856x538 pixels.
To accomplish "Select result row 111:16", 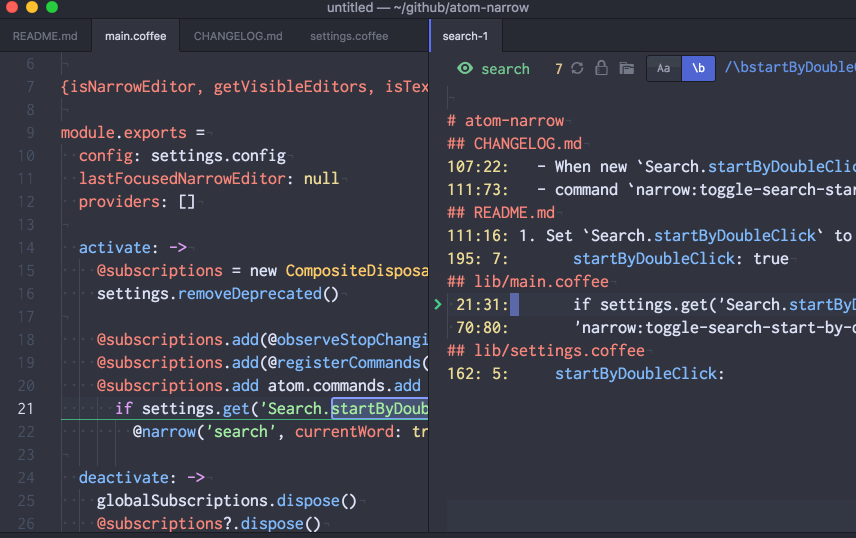I will [651, 235].
